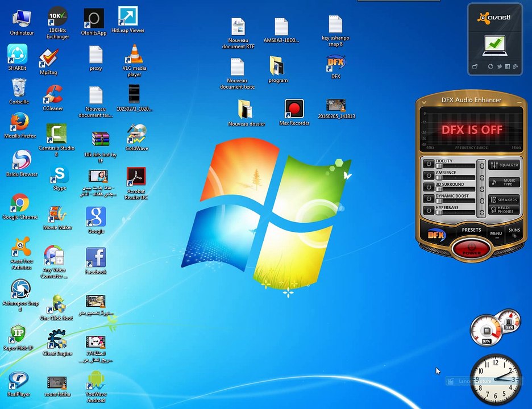Viewport: 532px width, 409px height.
Task: Click the Avast Free Antivirus shortcut
Action: click(22, 253)
